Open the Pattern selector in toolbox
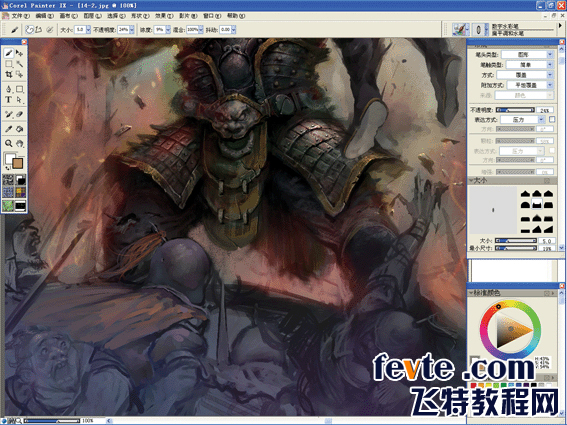The width and height of the screenshot is (567, 425). (x=8, y=192)
